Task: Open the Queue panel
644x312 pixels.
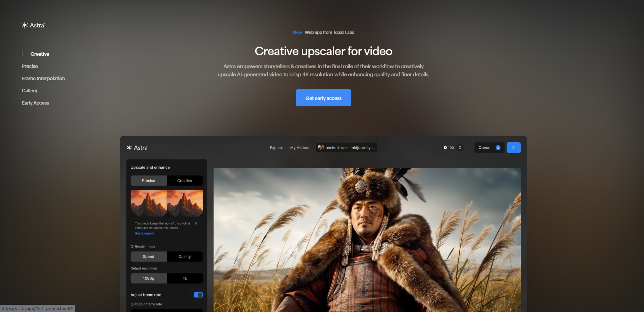Action: coord(484,148)
